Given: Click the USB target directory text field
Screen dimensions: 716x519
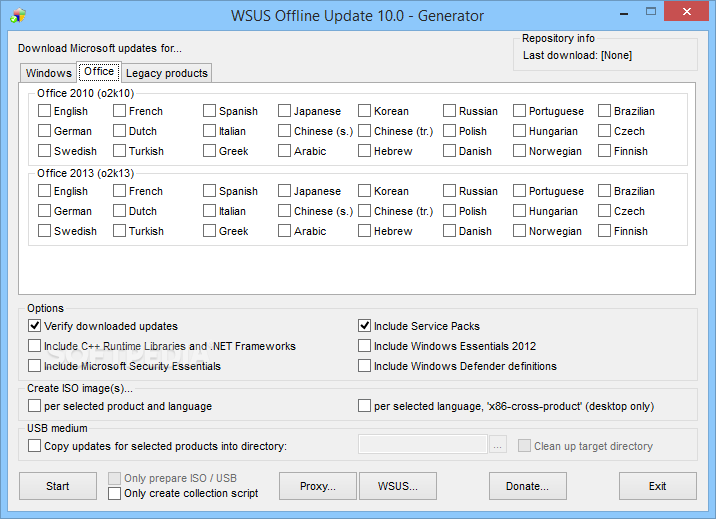Looking at the screenshot, I should [x=423, y=444].
